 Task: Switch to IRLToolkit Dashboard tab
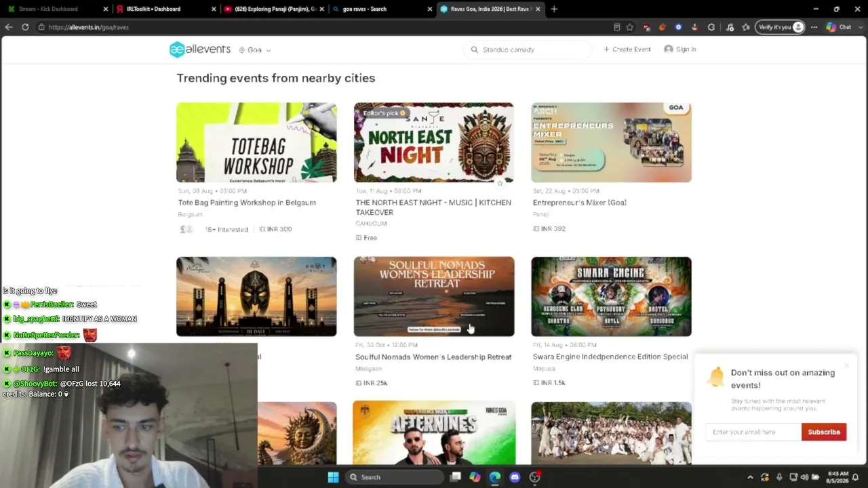pos(165,9)
